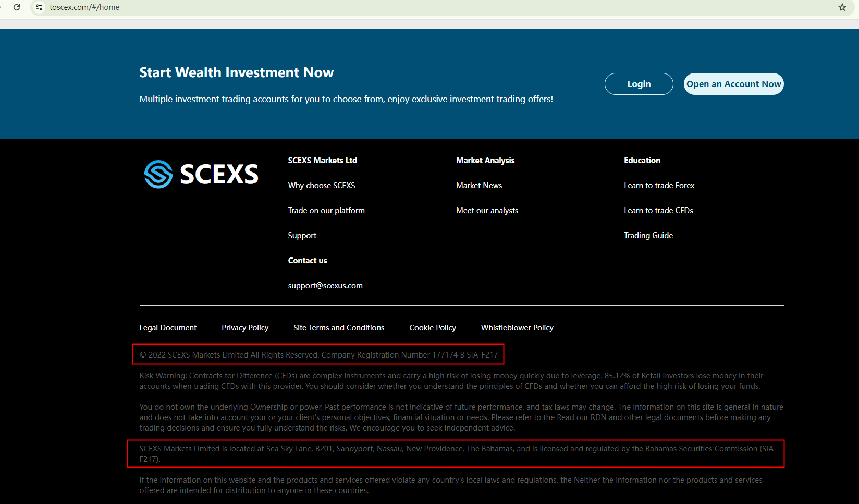
Task: Click the copyright line with registration number
Action: [318, 355]
